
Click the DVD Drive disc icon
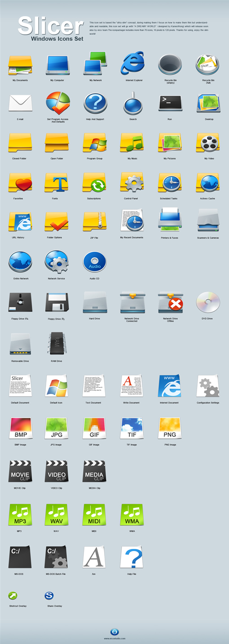pos(208,302)
